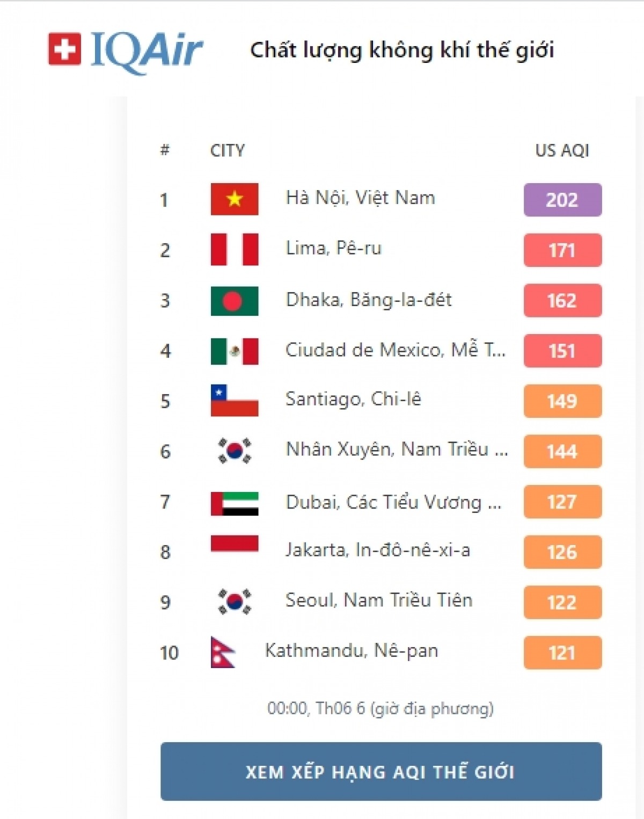Open Kathmandu, Nê-pan city page
644x819 pixels.
click(352, 651)
